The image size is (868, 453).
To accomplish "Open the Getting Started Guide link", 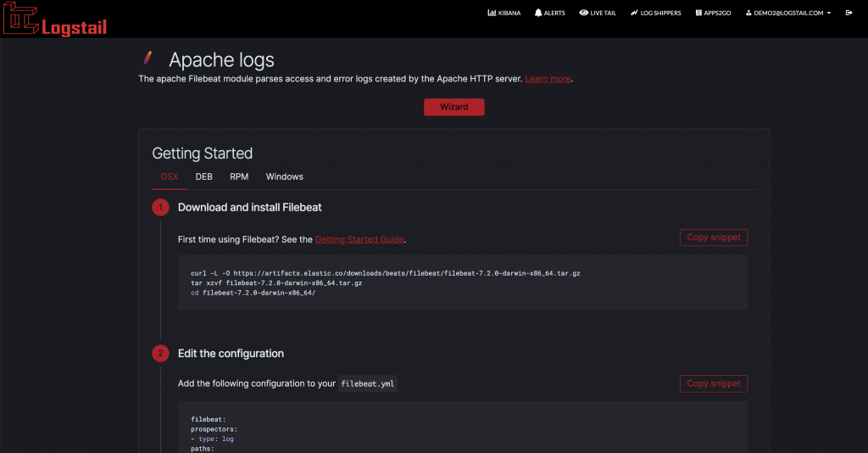I will click(x=359, y=240).
